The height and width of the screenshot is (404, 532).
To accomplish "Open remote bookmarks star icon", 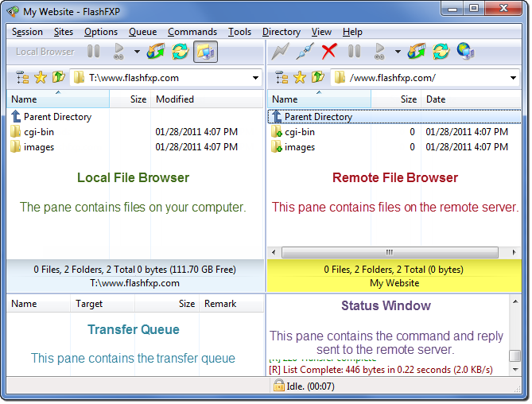I will [300, 78].
